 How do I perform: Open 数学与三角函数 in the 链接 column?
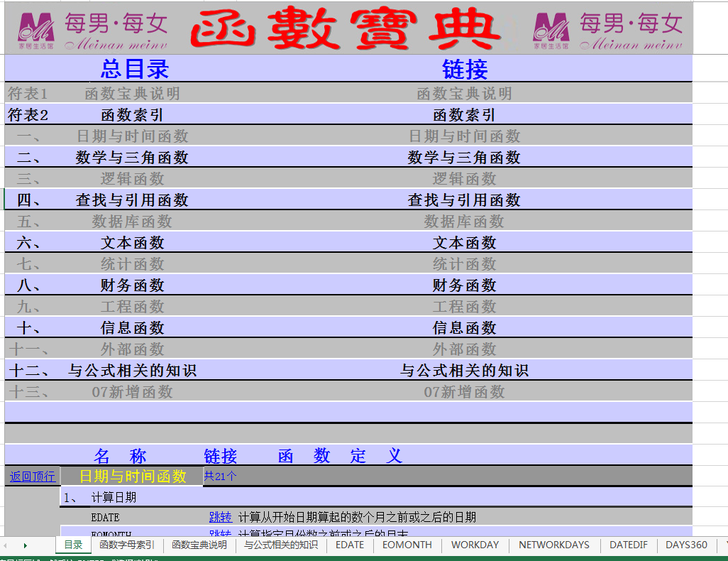point(464,158)
